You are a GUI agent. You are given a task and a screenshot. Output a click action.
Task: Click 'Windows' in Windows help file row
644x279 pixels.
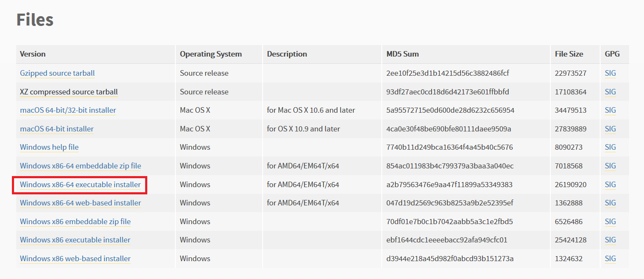pos(195,147)
